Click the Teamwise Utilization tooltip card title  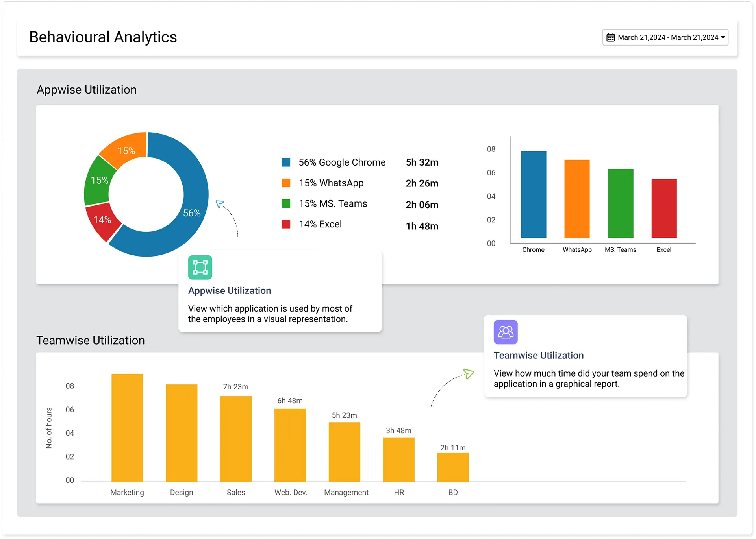(539, 355)
